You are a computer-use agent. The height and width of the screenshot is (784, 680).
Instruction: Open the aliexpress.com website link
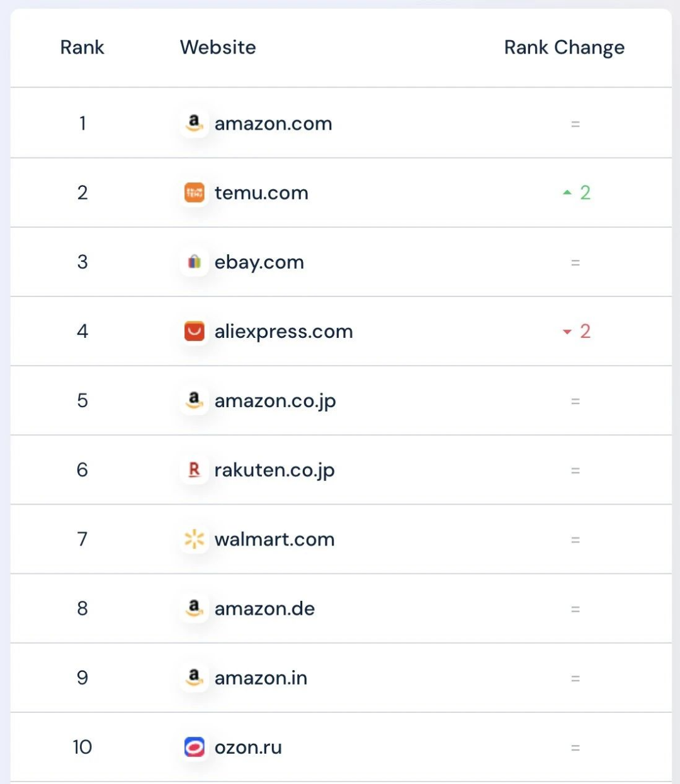[284, 332]
